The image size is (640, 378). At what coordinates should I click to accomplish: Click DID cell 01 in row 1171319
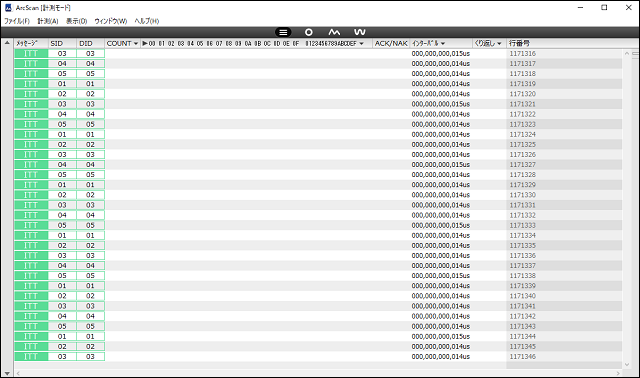[91, 84]
